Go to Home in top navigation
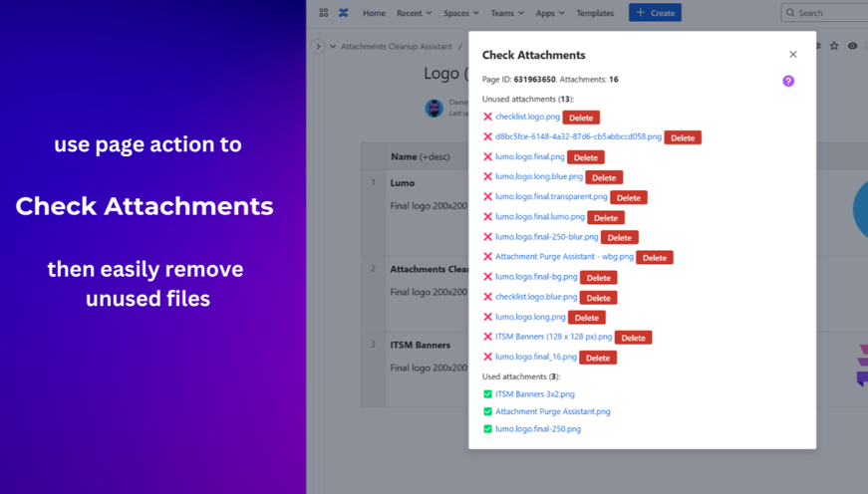868x494 pixels. tap(375, 13)
